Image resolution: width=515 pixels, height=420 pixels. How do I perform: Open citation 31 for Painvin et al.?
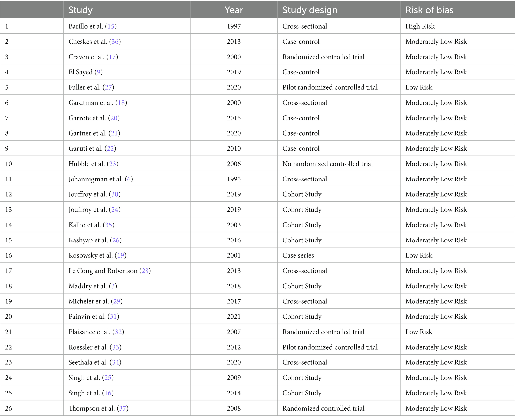(113, 316)
